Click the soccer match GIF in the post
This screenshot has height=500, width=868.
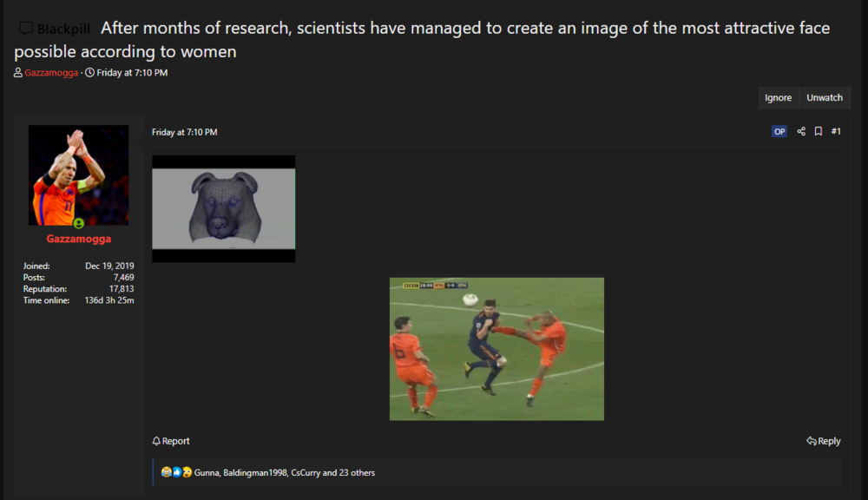pos(496,349)
